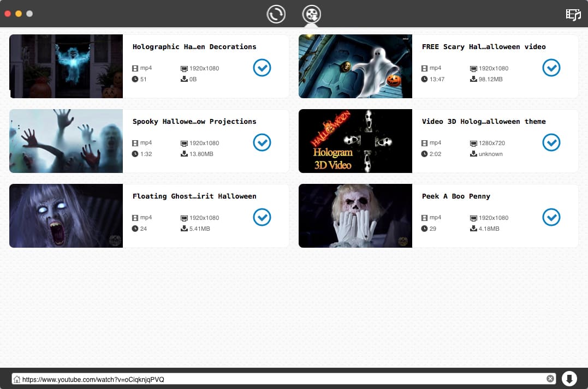Click the file size icon next to 5.41MB

(x=184, y=229)
